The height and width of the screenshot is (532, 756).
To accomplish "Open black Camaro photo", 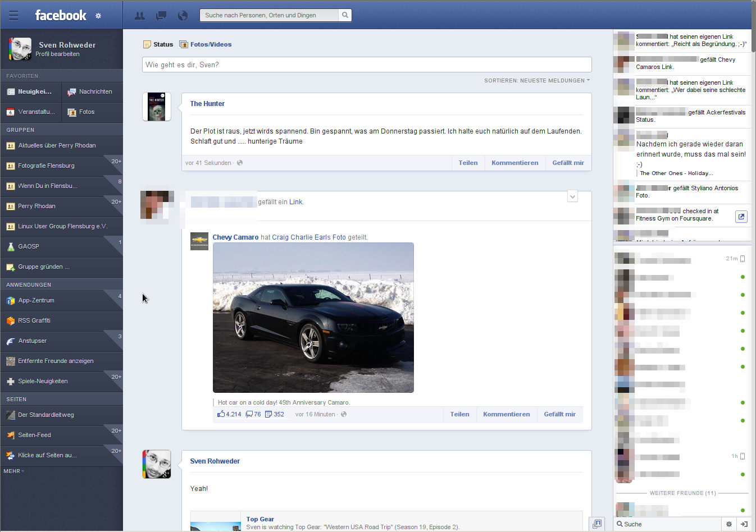I will (x=313, y=318).
